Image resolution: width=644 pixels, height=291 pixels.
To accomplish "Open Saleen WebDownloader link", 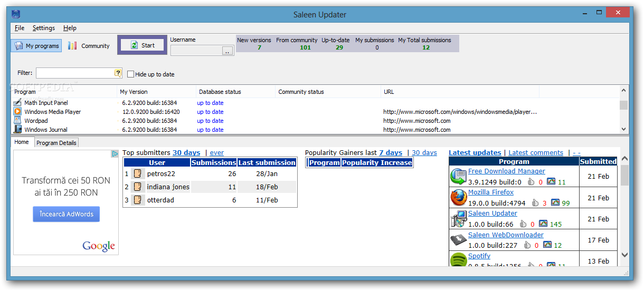I will point(506,235).
